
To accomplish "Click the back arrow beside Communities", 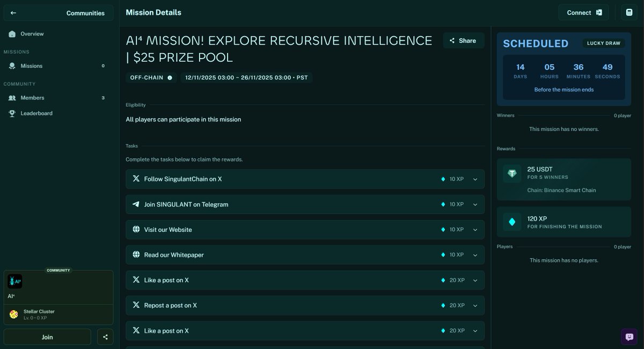I will click(x=13, y=12).
